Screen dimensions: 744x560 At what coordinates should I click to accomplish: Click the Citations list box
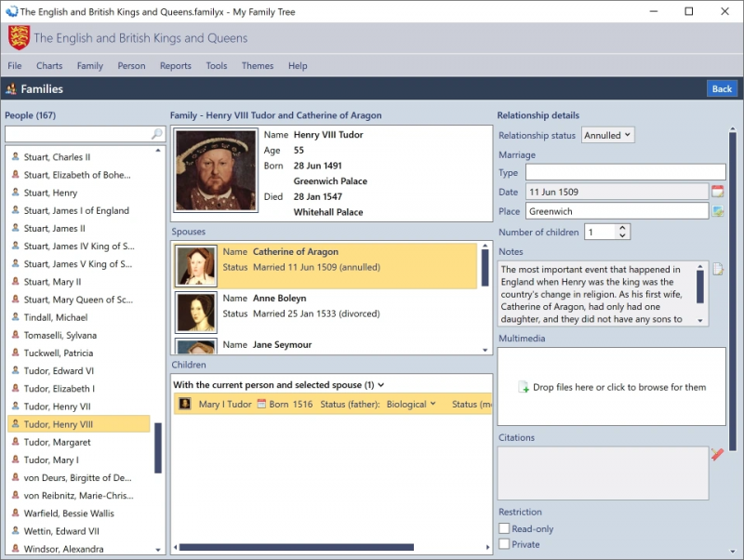(603, 473)
